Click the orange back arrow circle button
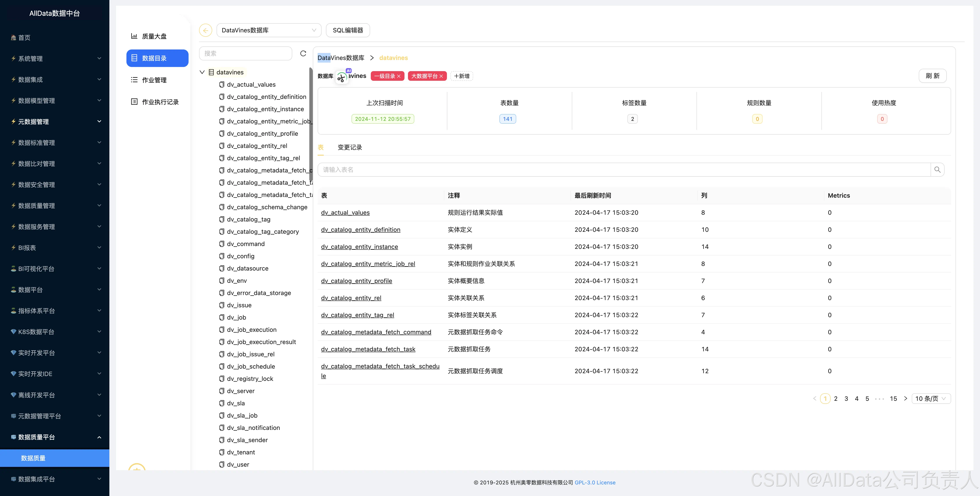This screenshot has height=496, width=980. point(205,30)
